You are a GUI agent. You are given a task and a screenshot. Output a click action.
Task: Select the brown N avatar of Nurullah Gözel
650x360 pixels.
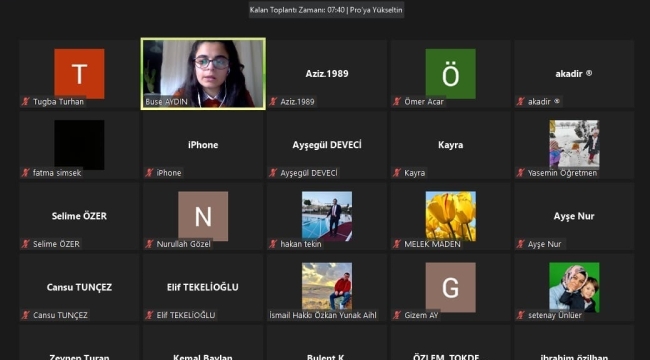click(203, 216)
